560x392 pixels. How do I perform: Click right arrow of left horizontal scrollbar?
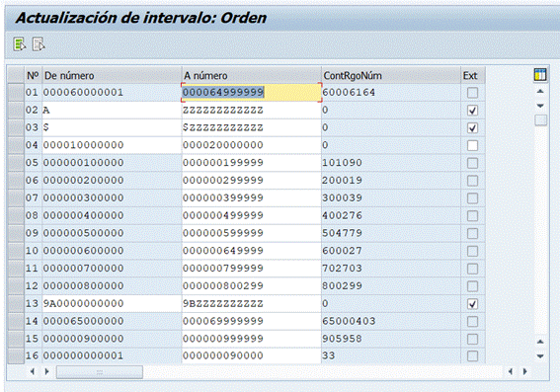point(46,371)
